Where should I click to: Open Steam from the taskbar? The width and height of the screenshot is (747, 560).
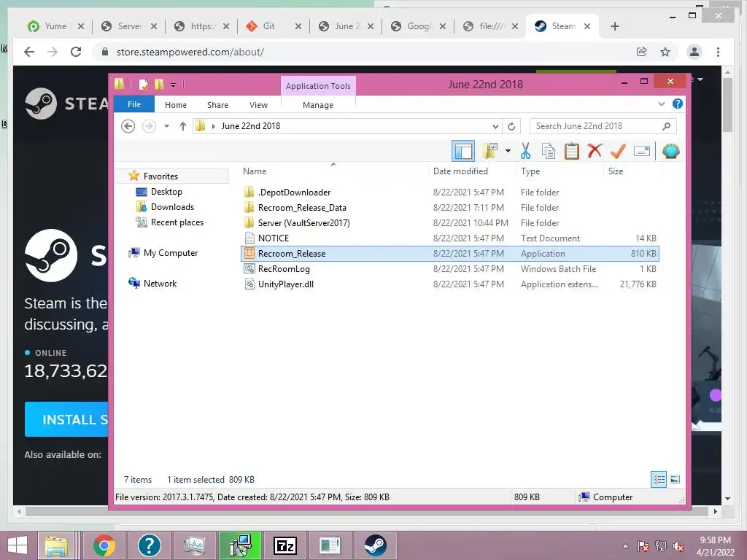click(x=375, y=545)
